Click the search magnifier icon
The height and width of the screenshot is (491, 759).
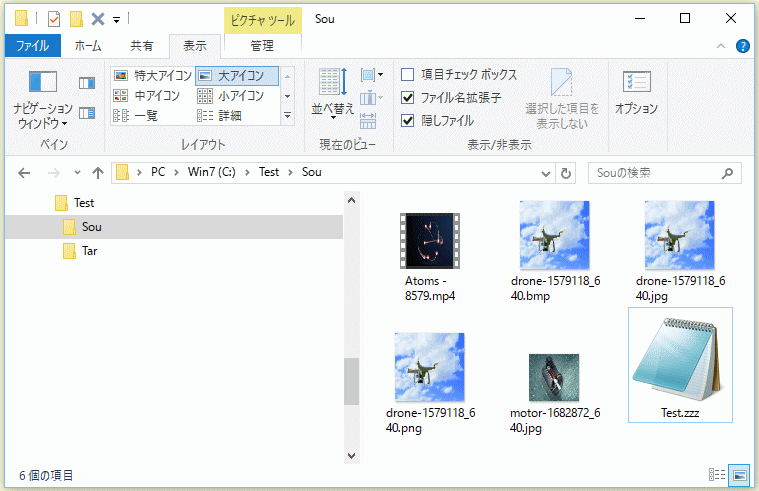click(727, 173)
